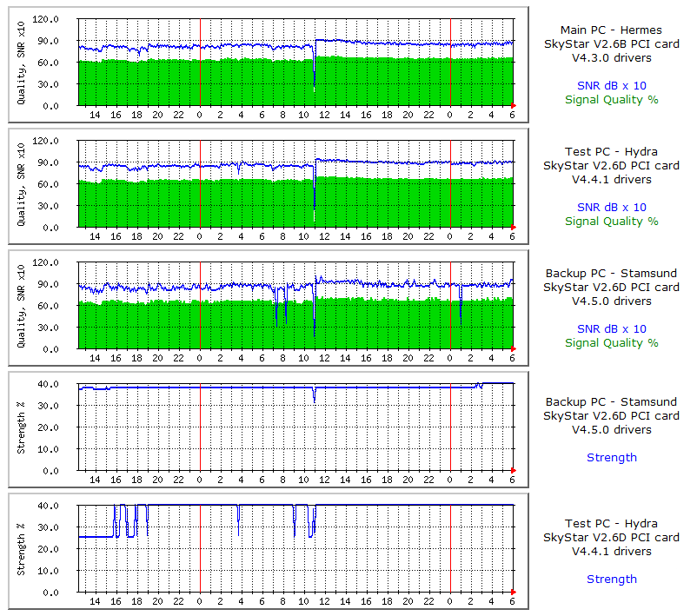This screenshot has height=616, width=697.
Task: Click the Strength % axis label on Hydra strength chart
Action: (x=21, y=549)
